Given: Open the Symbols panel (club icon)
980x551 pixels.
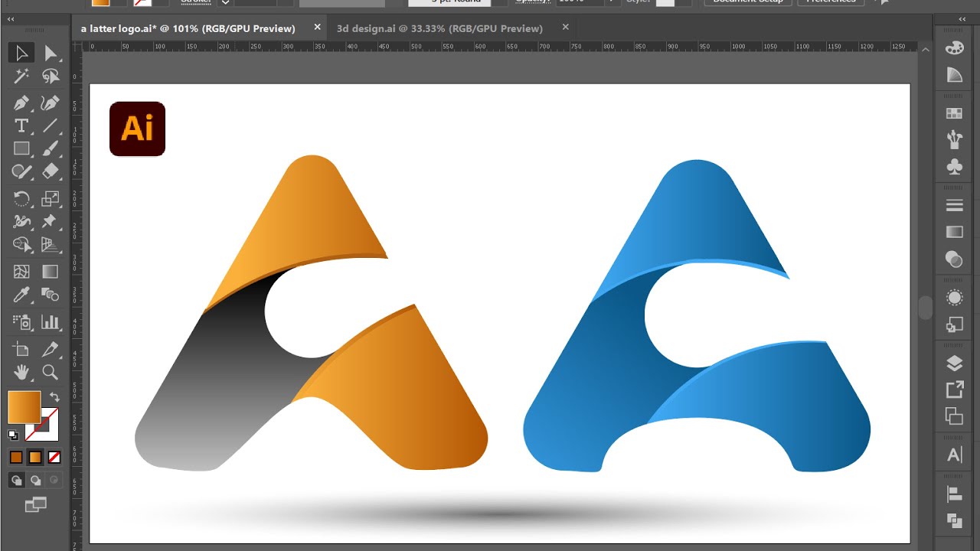Looking at the screenshot, I should coord(955,166).
